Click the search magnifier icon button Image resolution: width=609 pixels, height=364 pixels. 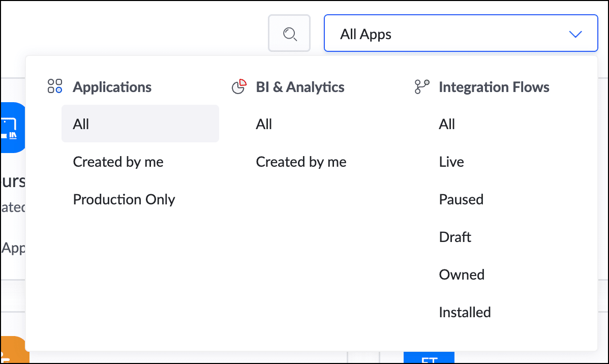tap(289, 34)
